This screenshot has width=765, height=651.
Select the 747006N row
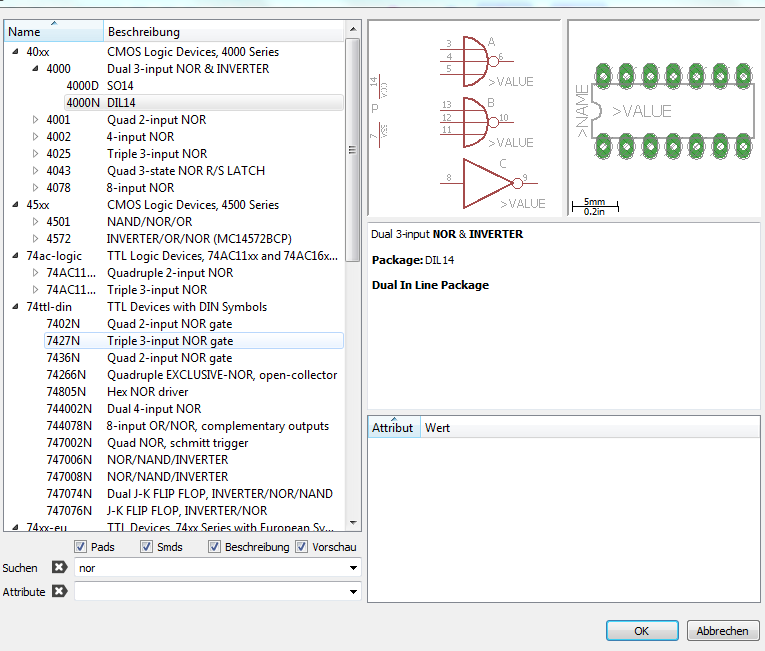(194, 460)
